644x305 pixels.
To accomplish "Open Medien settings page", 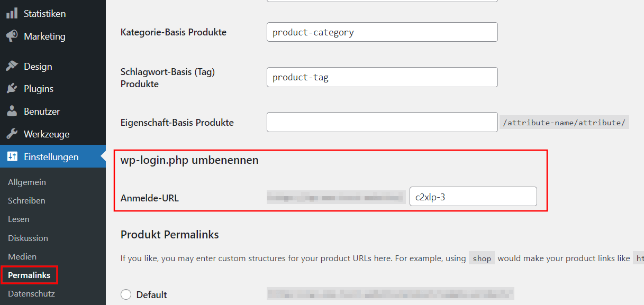I will click(22, 256).
